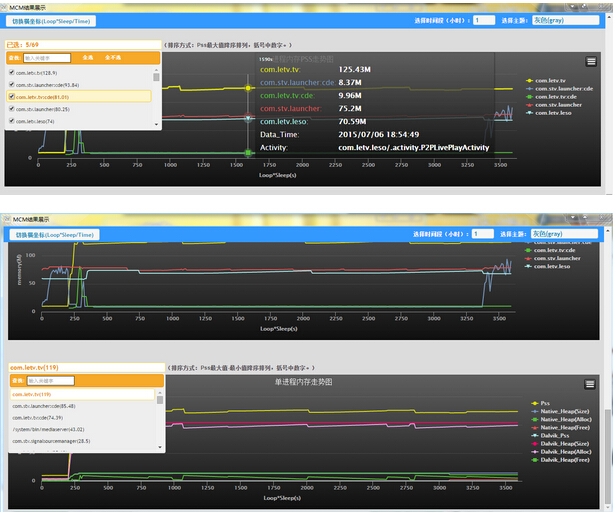
Task: Click the scrollbar down arrow in process list
Action: [155, 122]
